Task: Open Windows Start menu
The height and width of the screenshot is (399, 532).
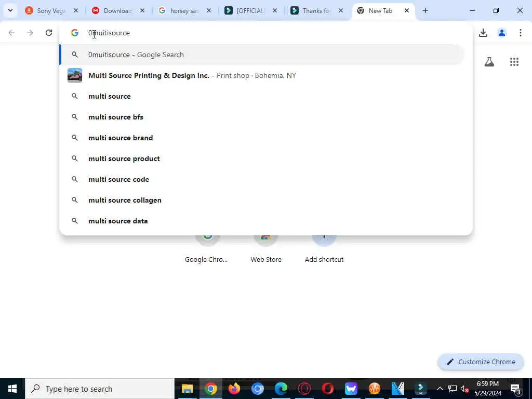Action: pyautogui.click(x=12, y=389)
